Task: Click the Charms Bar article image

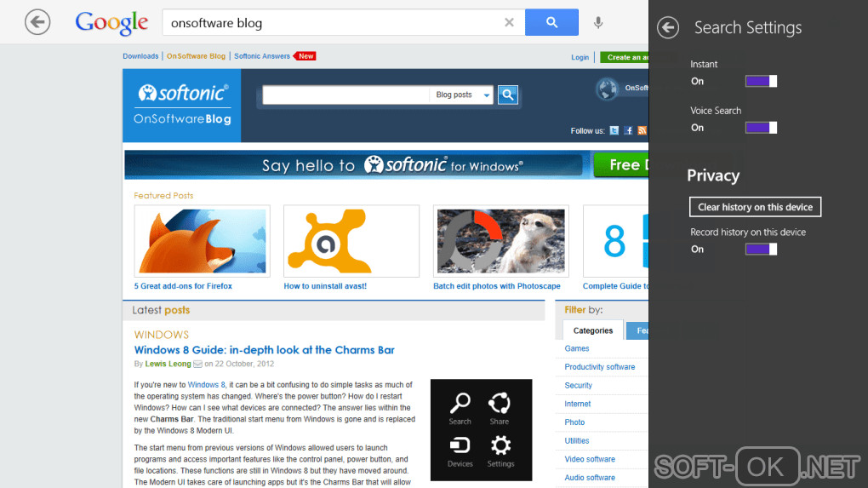Action: pyautogui.click(x=481, y=430)
